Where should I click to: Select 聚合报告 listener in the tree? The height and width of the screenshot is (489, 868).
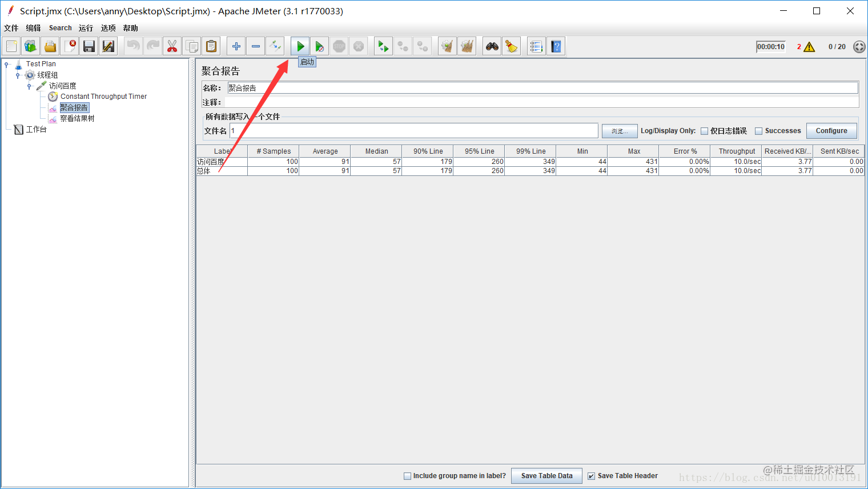click(74, 107)
